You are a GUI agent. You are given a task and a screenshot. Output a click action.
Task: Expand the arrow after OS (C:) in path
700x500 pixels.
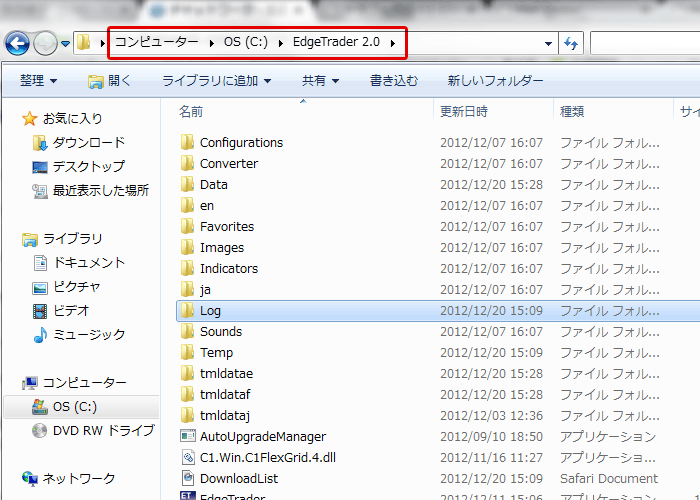point(280,43)
